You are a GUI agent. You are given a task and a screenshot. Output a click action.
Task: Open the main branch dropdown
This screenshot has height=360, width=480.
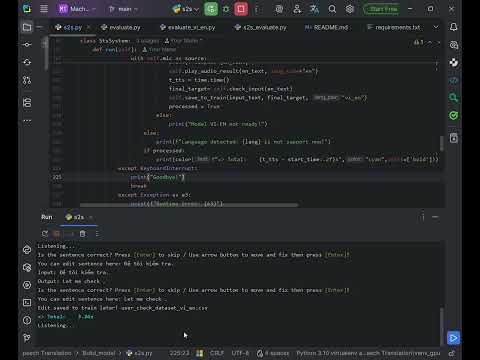tap(123, 9)
